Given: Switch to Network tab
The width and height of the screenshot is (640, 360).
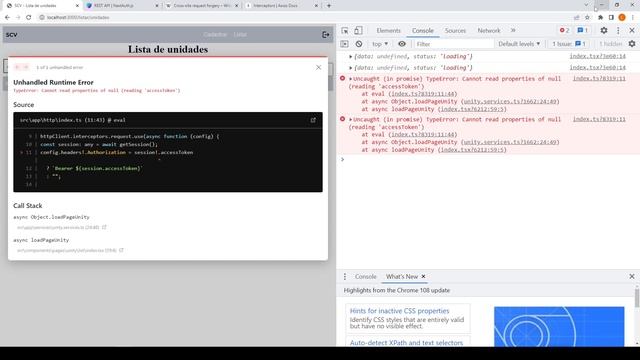Looking at the screenshot, I should [489, 31].
